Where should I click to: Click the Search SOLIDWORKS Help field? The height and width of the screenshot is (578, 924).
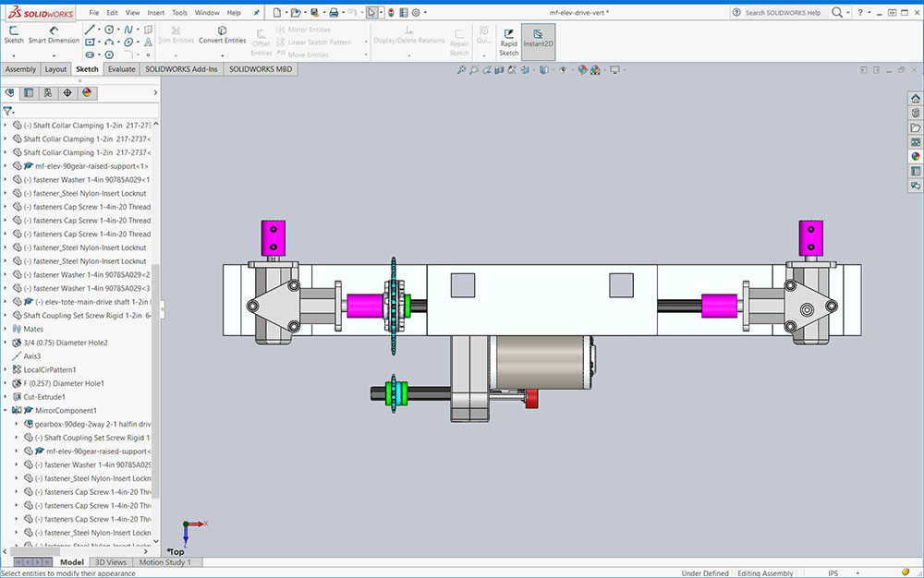click(782, 13)
